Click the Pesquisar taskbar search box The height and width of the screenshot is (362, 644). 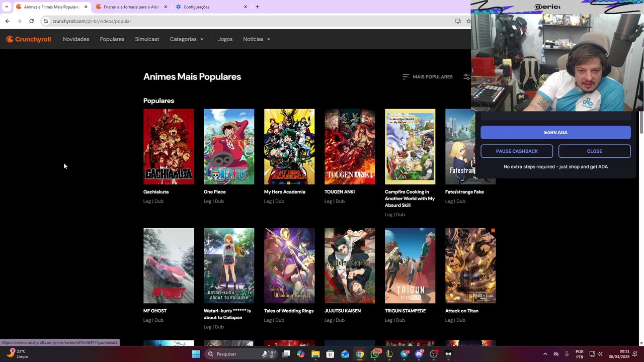pos(240,354)
